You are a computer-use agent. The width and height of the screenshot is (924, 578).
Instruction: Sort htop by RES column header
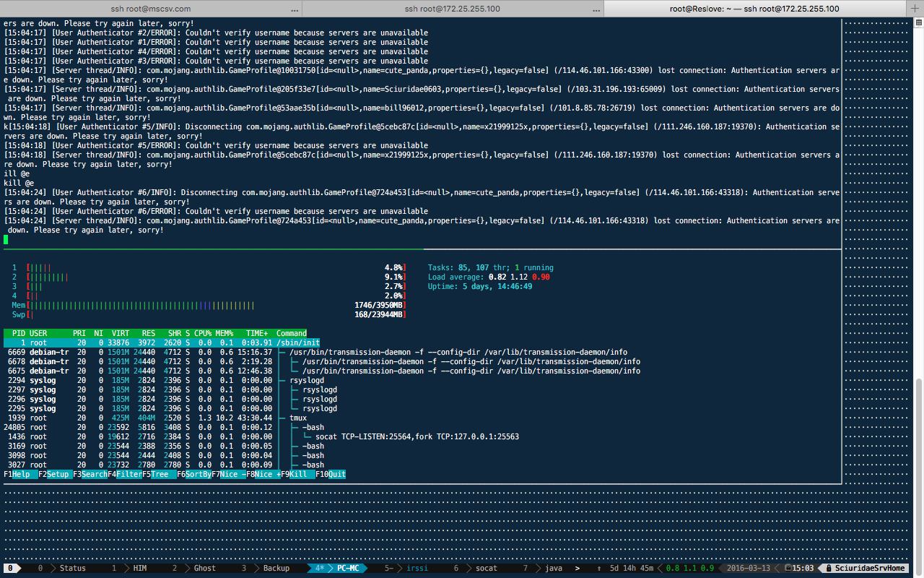coord(149,334)
